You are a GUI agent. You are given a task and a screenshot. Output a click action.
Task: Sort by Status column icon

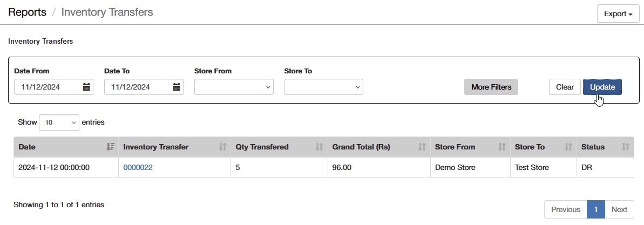tap(626, 147)
